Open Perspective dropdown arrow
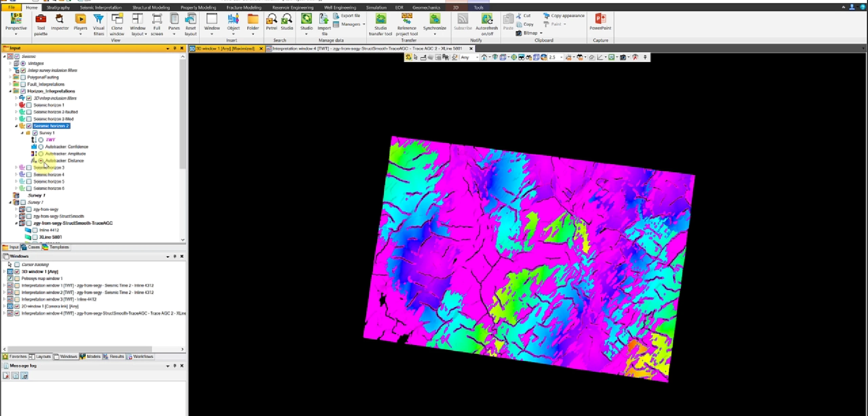The image size is (868, 416). click(16, 34)
